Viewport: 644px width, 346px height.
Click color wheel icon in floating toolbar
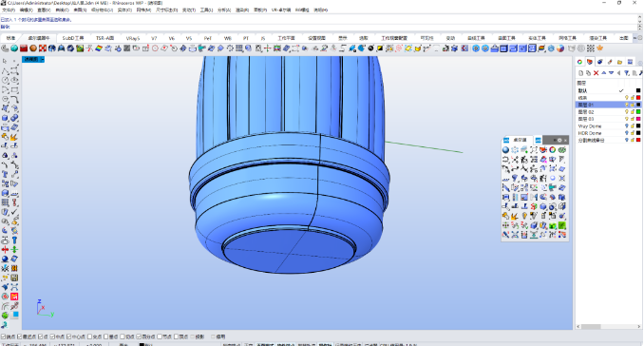[553, 150]
